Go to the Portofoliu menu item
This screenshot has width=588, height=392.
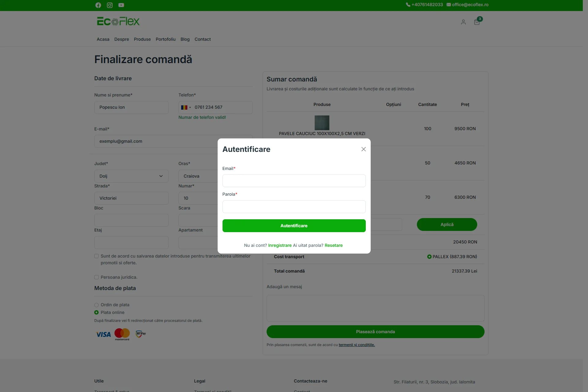(x=166, y=39)
